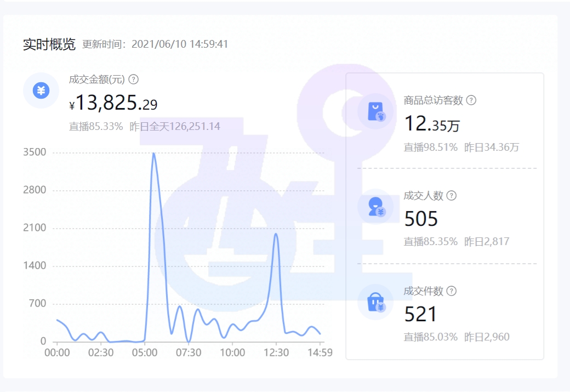Screen dimensions: 570x392
Task: Select the person icon next to 成交人数
Action: tap(375, 208)
